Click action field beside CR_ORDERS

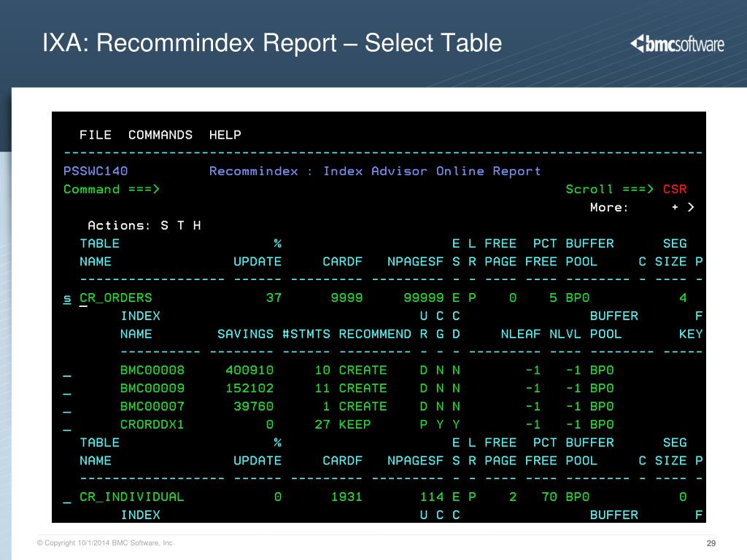point(67,298)
